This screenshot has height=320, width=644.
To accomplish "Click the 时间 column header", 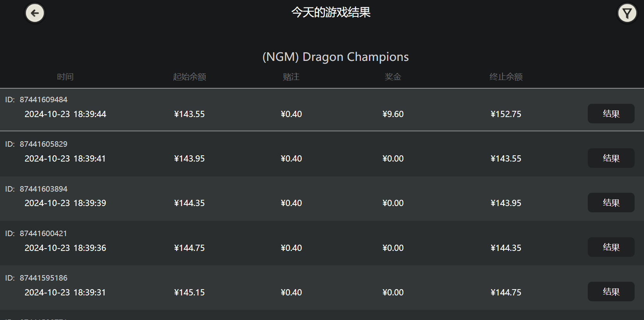I will [x=65, y=77].
